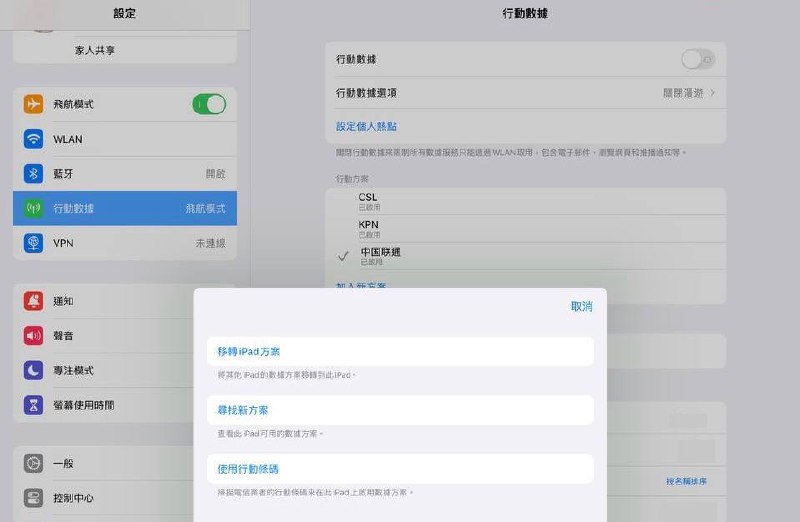Tap the 設定 sidebar title
The width and height of the screenshot is (800, 522).
click(124, 13)
